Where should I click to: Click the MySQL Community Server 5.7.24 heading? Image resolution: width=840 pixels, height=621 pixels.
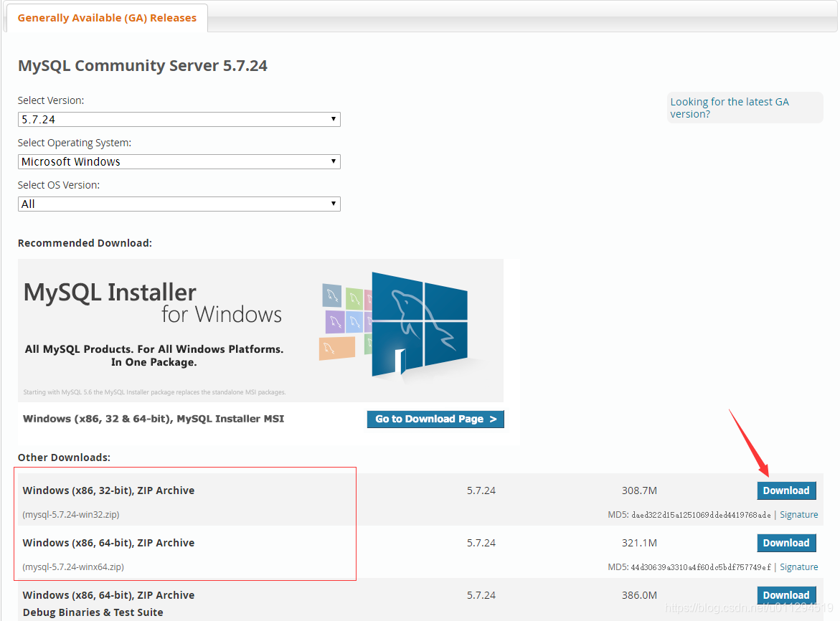[143, 65]
